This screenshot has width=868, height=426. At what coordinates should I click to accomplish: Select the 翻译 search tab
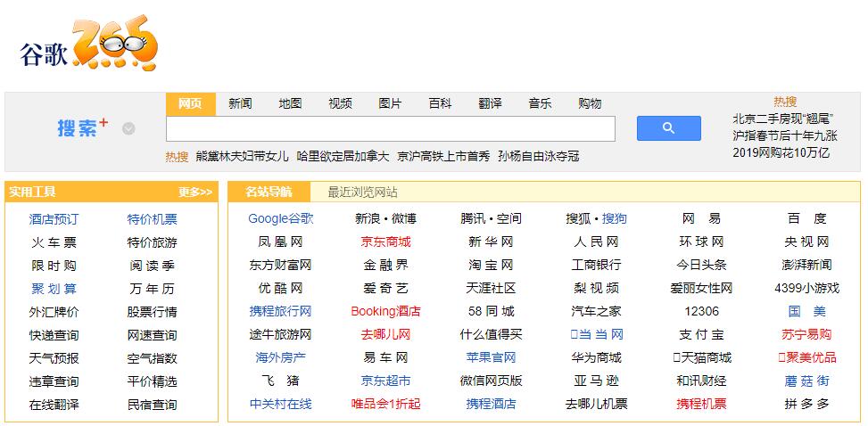[490, 103]
